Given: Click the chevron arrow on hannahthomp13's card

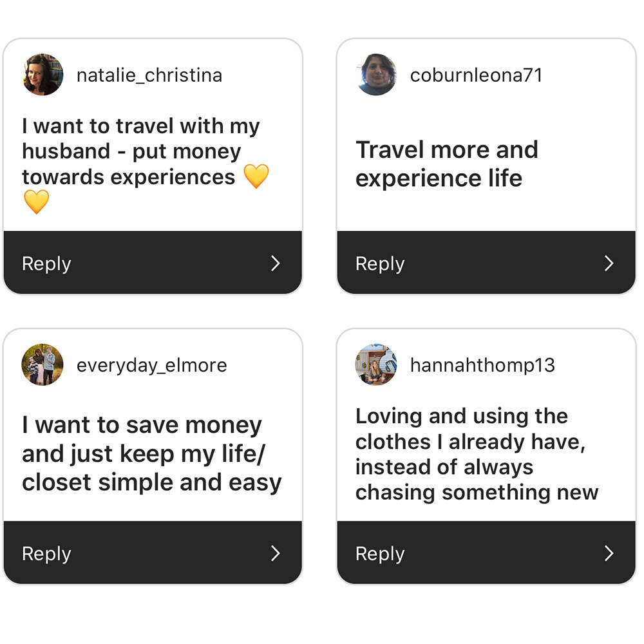Looking at the screenshot, I should (x=609, y=553).
